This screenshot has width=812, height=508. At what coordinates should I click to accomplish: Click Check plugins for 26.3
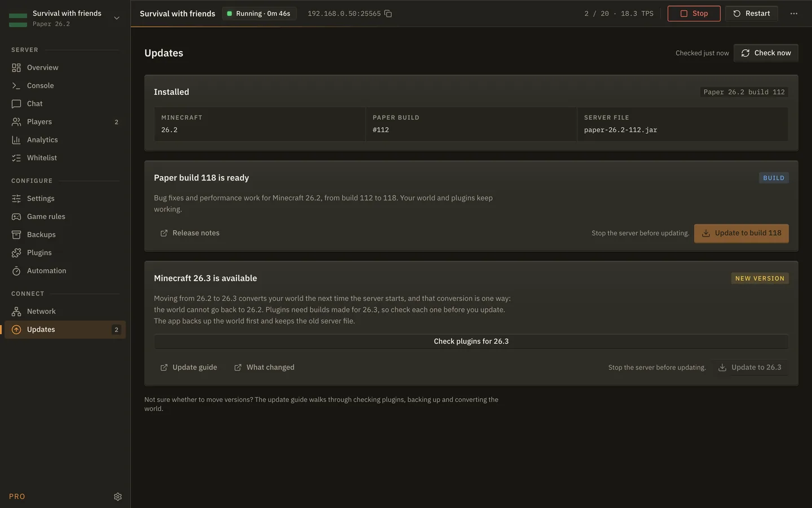(x=471, y=341)
